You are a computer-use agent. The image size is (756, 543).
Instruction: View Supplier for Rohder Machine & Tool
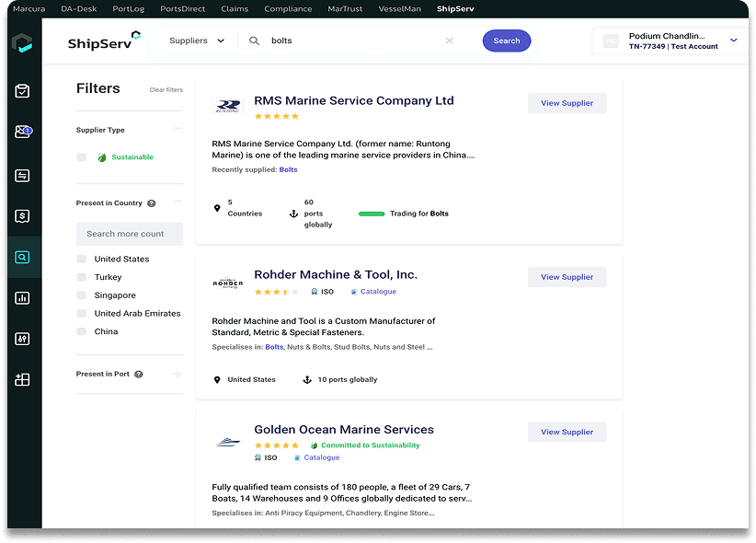click(567, 277)
